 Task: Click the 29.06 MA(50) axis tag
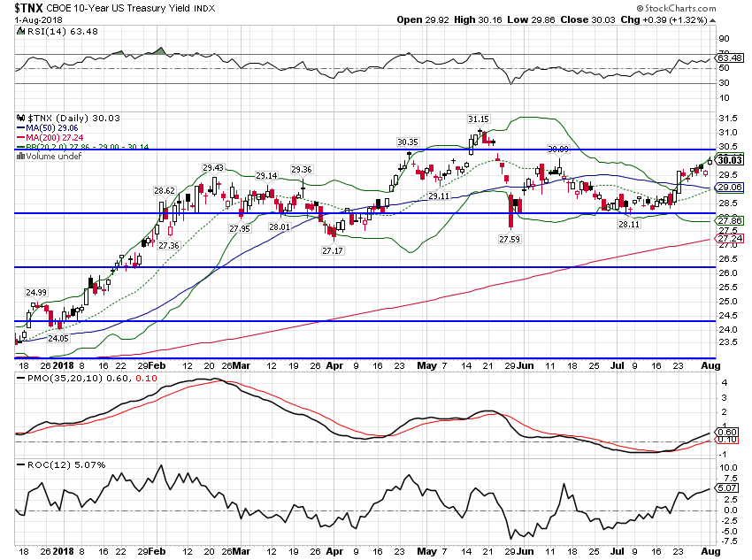pyautogui.click(x=730, y=188)
